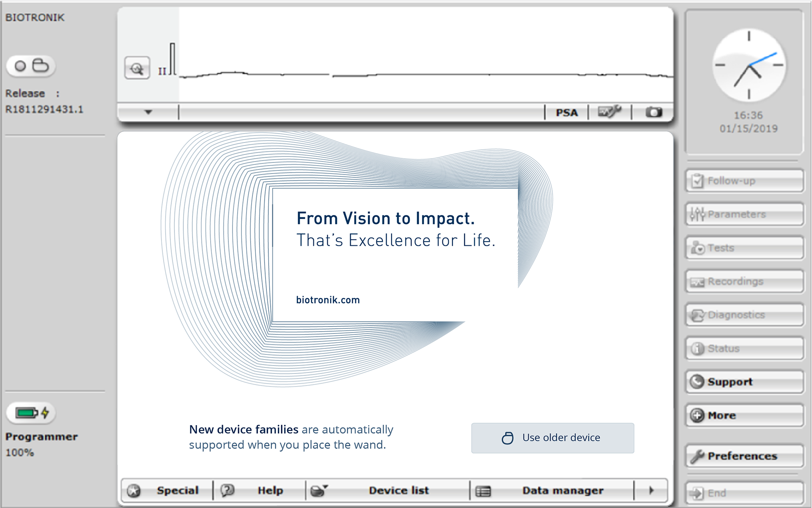Click the time display 16:36
This screenshot has height=508, width=812.
(748, 115)
